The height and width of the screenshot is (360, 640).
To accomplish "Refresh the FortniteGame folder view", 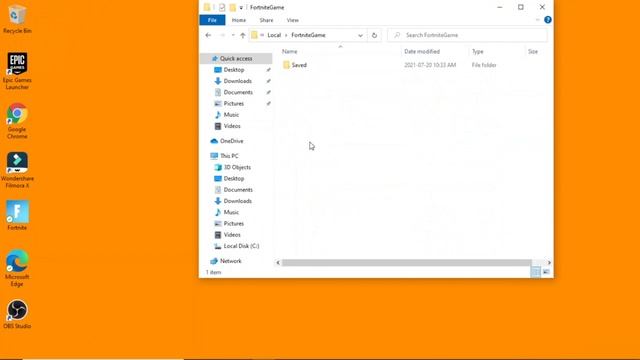I will coord(374,35).
